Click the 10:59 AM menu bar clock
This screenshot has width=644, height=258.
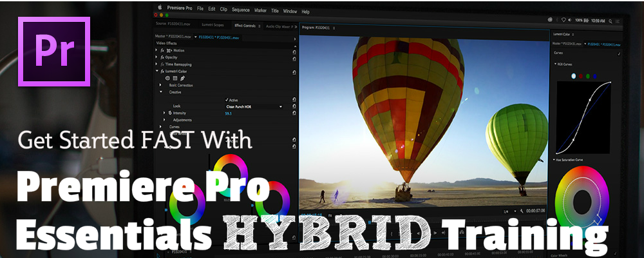pyautogui.click(x=599, y=21)
